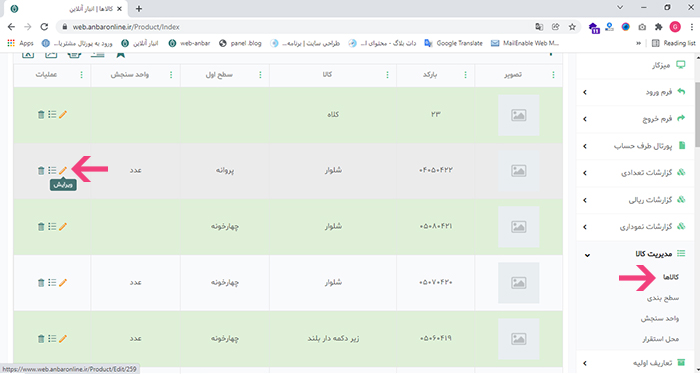The width and height of the screenshot is (700, 374).
Task: Edit the product with barcode ۰۵۰۷۰۴۲۰
Action: click(63, 283)
